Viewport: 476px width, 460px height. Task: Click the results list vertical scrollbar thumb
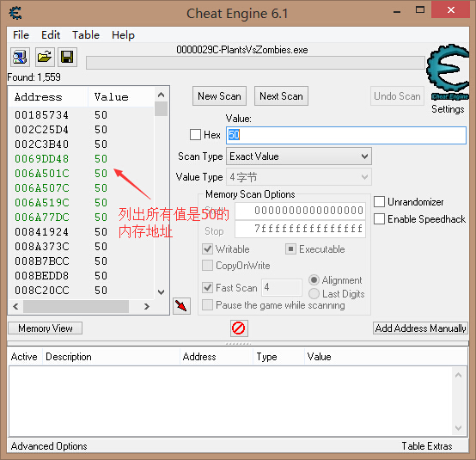[162, 109]
